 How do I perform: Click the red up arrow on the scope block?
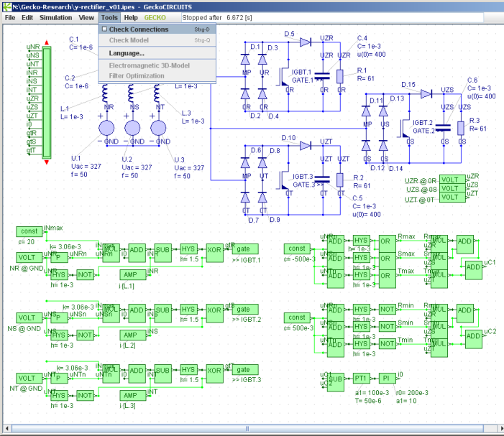47,43
